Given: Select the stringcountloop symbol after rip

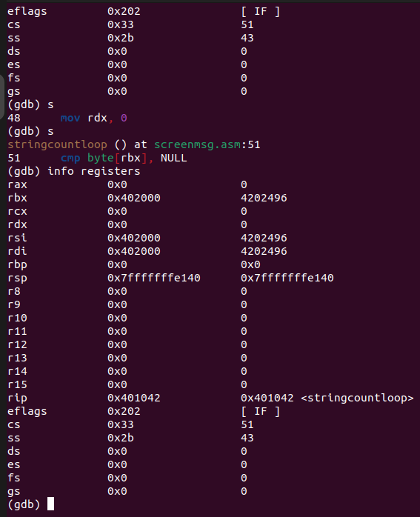Looking at the screenshot, I should pos(357,398).
